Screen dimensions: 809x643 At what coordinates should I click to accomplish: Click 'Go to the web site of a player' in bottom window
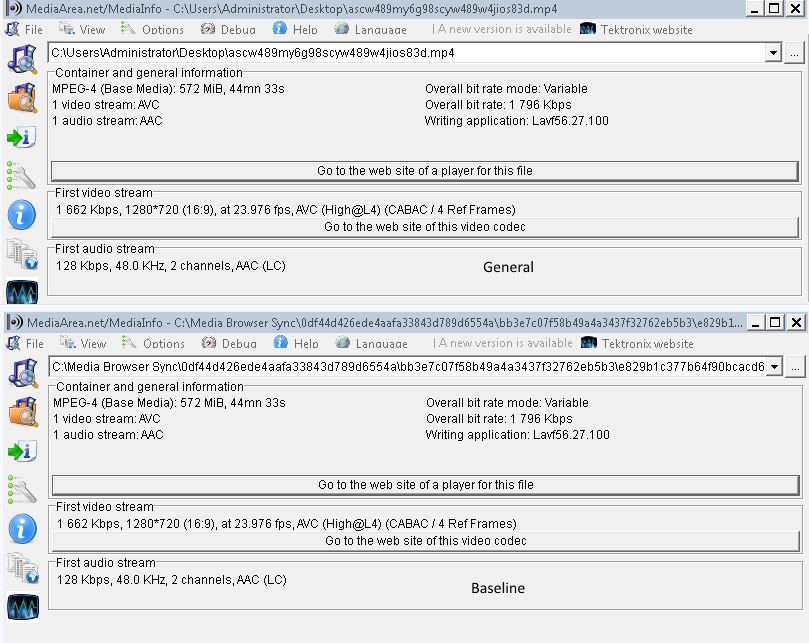[x=426, y=485]
